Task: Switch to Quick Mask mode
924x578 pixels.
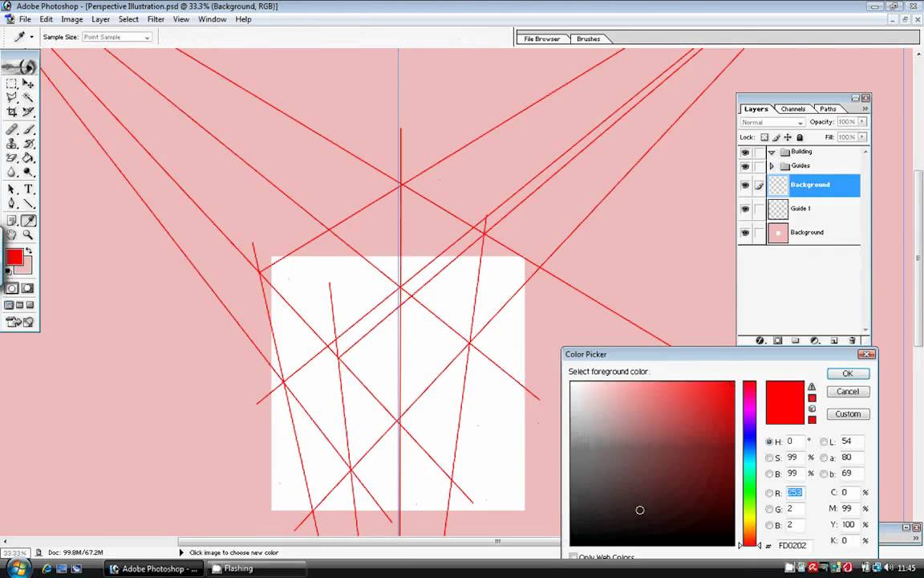Action: (x=28, y=288)
